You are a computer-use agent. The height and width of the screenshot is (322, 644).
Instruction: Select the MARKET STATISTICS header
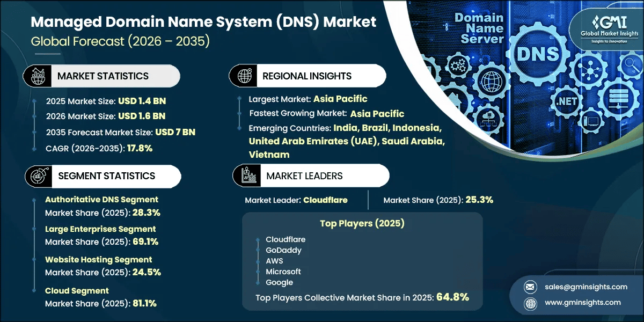coord(103,76)
